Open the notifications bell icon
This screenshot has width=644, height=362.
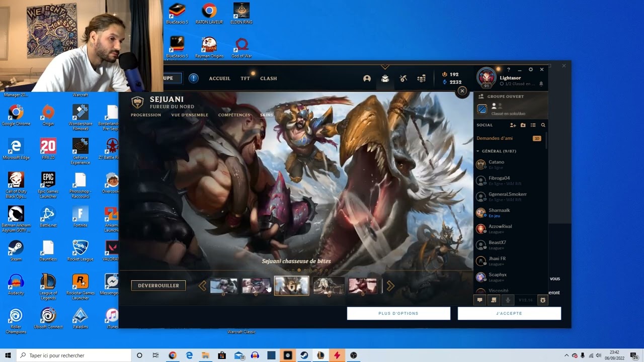(541, 84)
